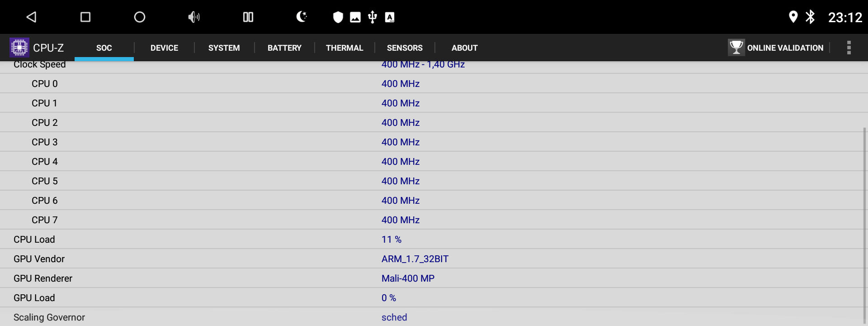Image resolution: width=868 pixels, height=326 pixels.
Task: Tap the clock showing 23:12
Action: (845, 17)
